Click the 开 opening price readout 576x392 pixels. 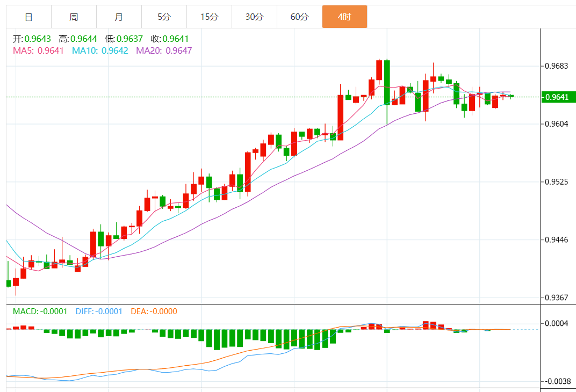pyautogui.click(x=32, y=39)
